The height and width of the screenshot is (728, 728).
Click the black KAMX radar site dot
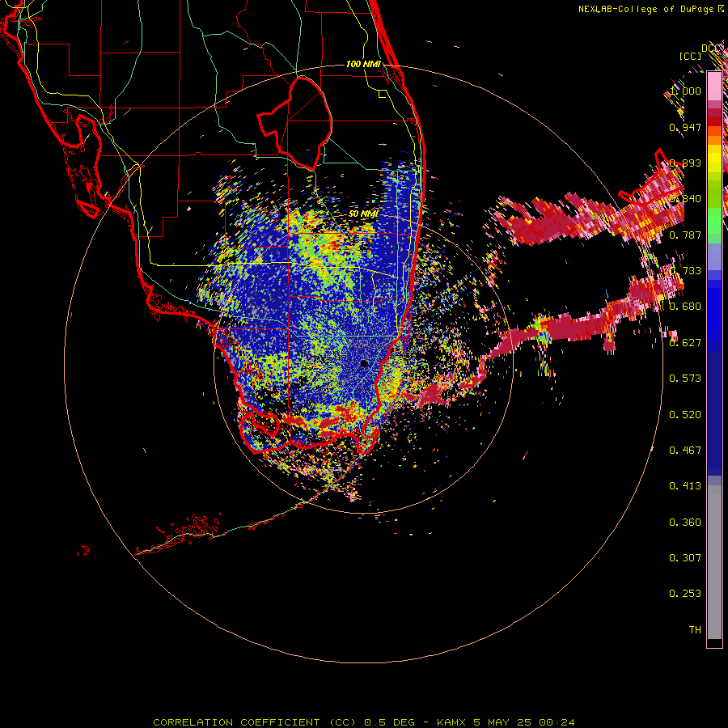pyautogui.click(x=364, y=363)
